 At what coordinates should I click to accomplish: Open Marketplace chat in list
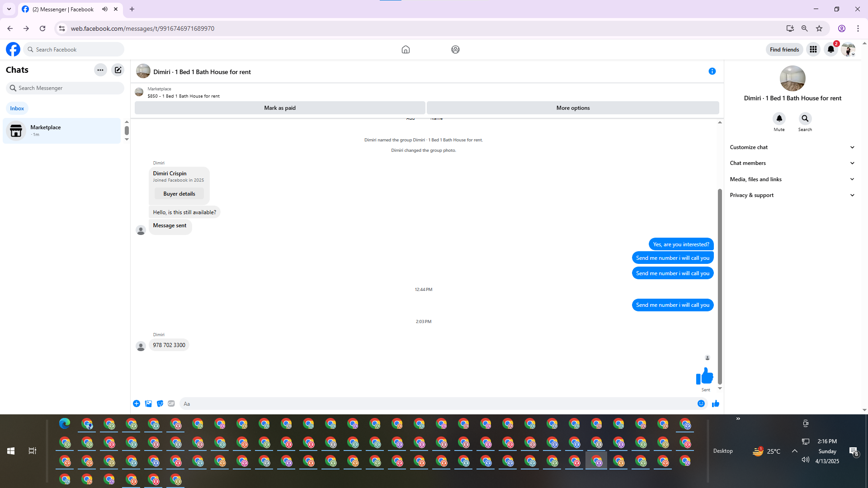[x=62, y=131]
